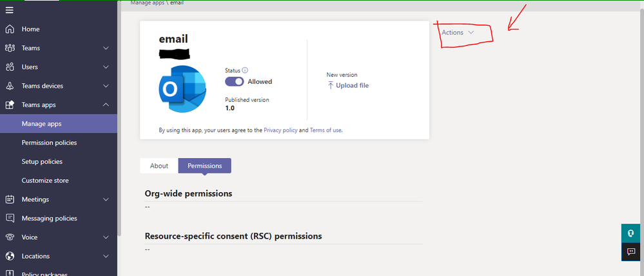Collapse the Teams apps chevron

pyautogui.click(x=106, y=104)
